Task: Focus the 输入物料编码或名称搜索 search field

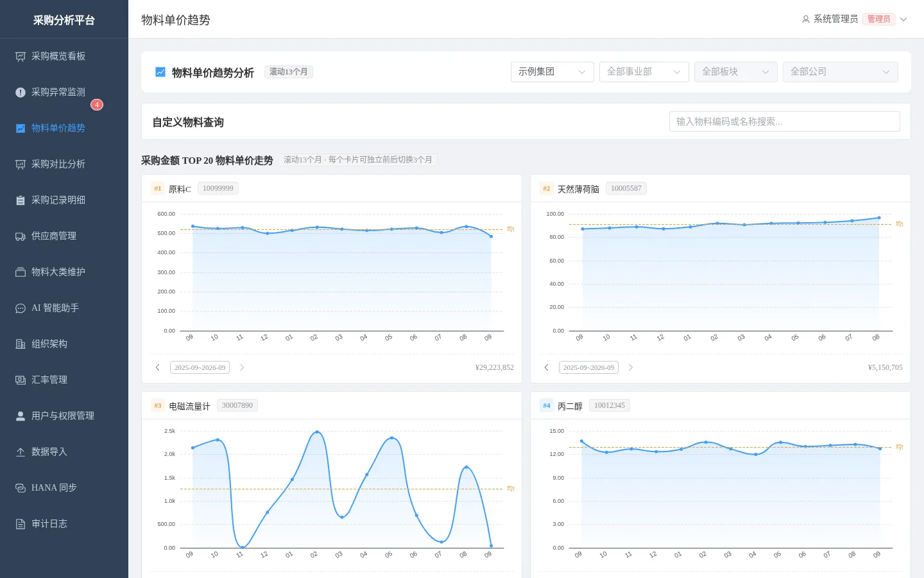Action: [785, 121]
